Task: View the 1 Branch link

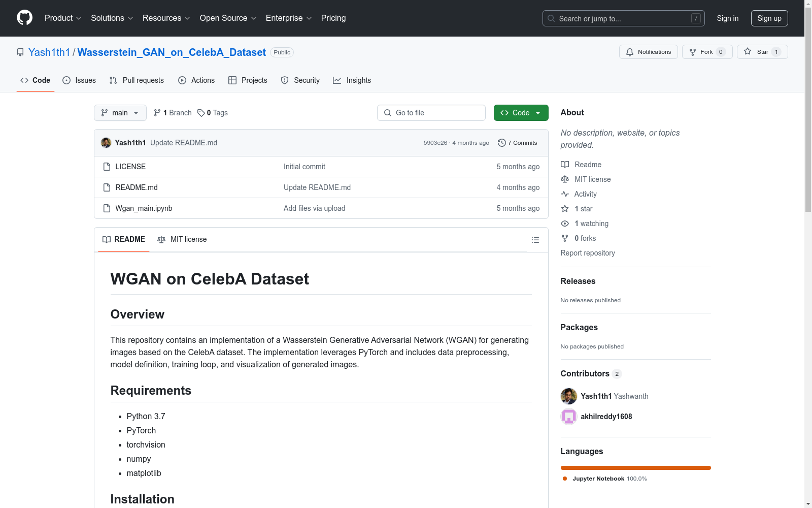Action: coord(173,113)
